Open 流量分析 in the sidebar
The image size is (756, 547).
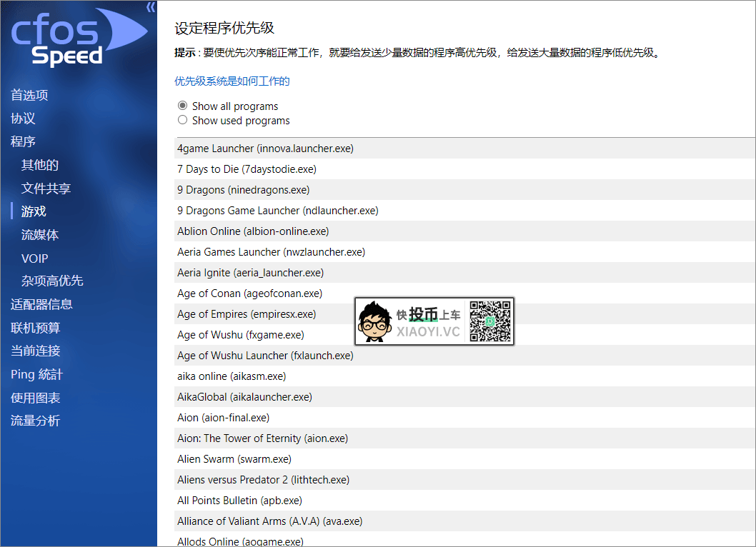coord(35,421)
